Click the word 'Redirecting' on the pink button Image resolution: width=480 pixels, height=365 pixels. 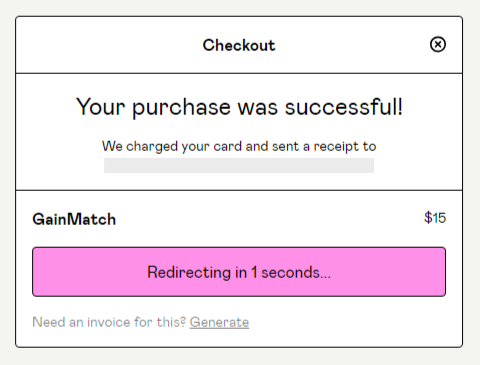tap(189, 272)
